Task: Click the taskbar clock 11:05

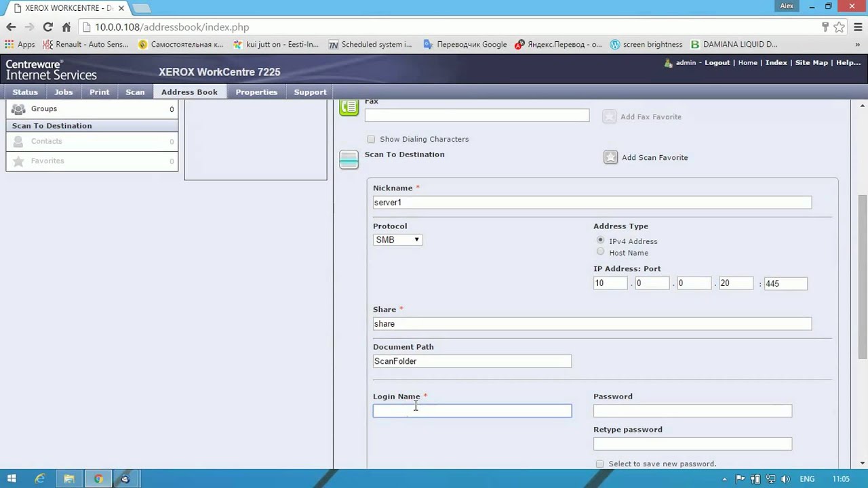Action: coord(841,479)
